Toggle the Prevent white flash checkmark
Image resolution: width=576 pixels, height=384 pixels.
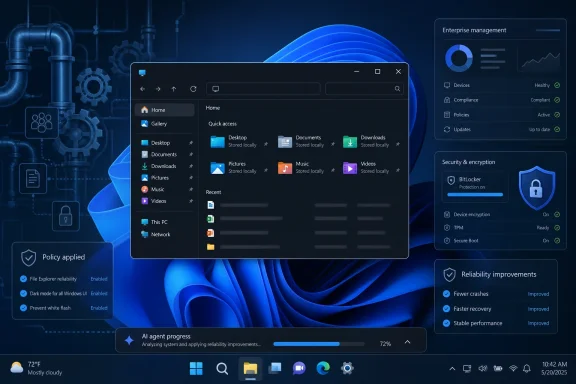pyautogui.click(x=23, y=308)
